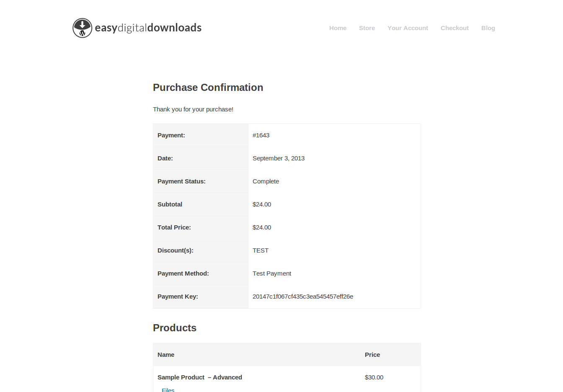Go to the Store page
563x392 pixels.
pyautogui.click(x=367, y=28)
